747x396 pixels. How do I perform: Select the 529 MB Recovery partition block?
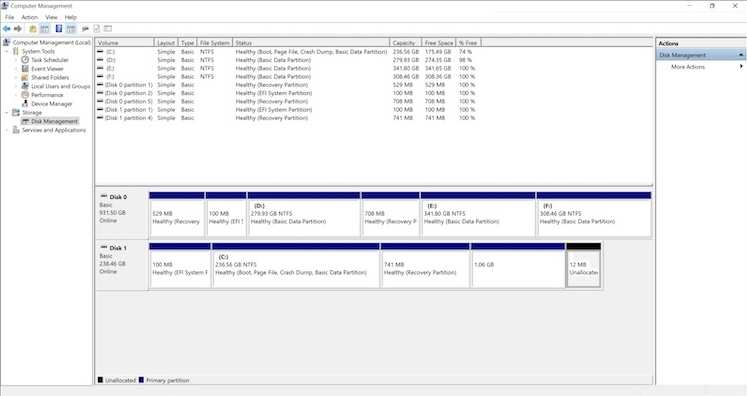(177, 214)
